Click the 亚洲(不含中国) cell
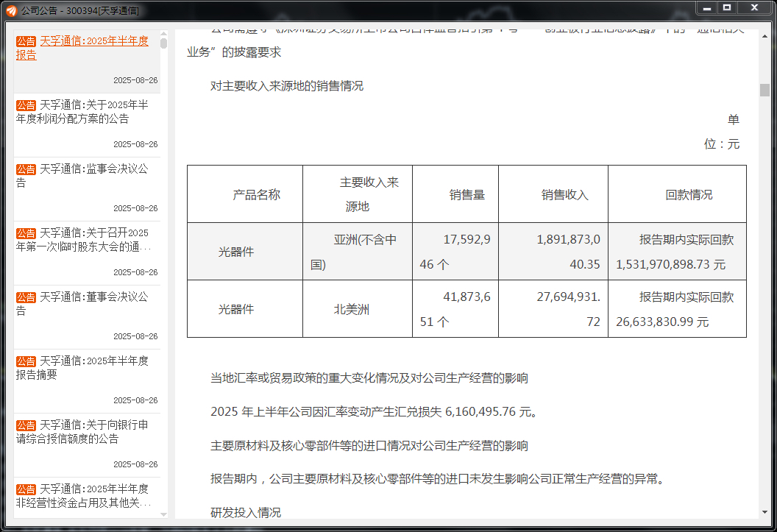Screen dimensions: 777x532 [x=358, y=252]
